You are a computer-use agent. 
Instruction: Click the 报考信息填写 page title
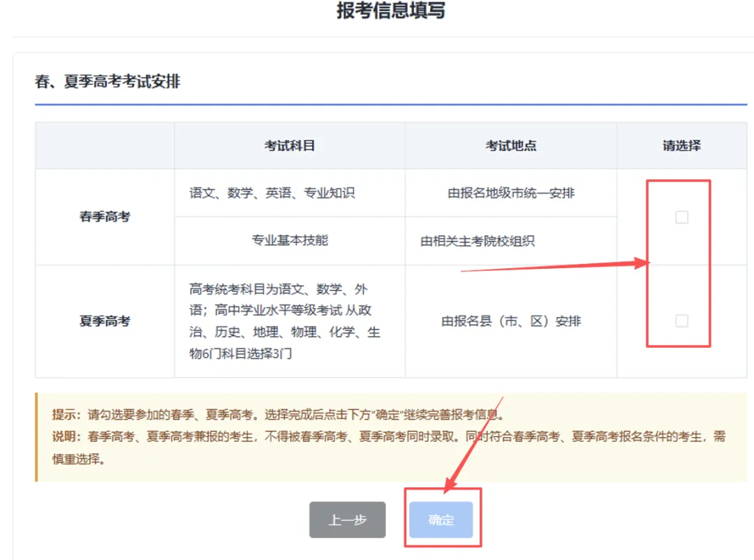390,10
